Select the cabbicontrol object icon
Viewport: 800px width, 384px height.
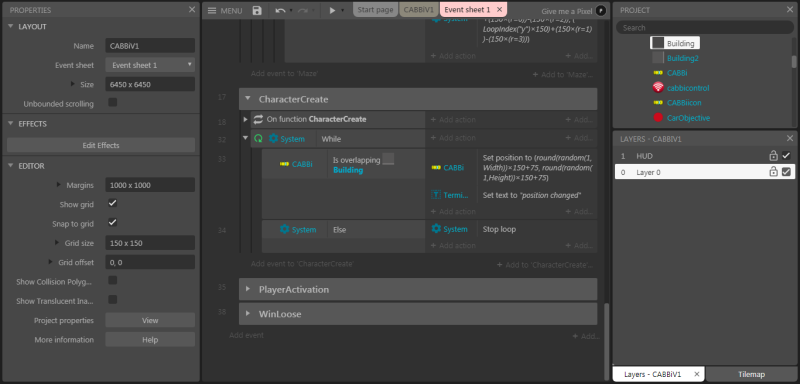658,88
